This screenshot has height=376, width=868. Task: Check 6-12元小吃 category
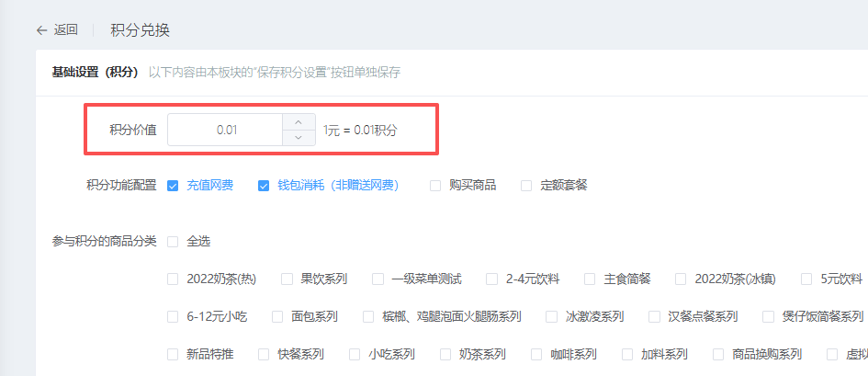173,317
